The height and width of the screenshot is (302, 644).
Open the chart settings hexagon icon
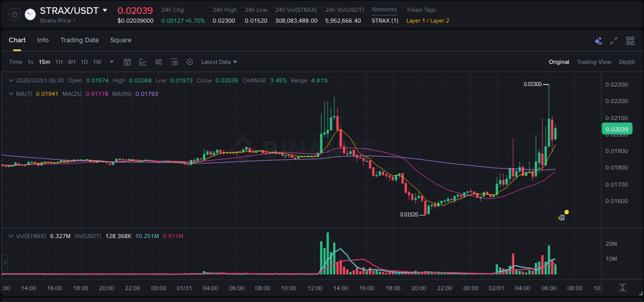(x=190, y=61)
